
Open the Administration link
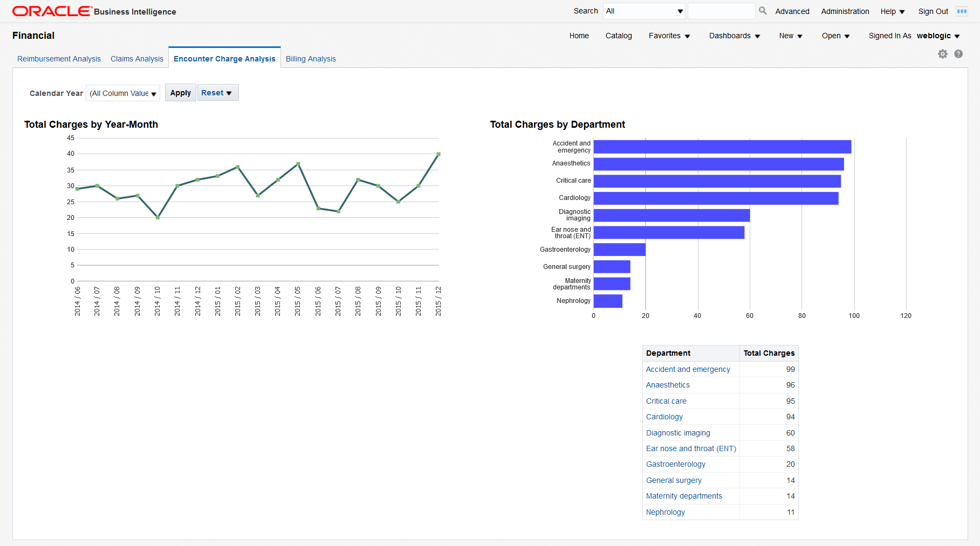point(845,11)
